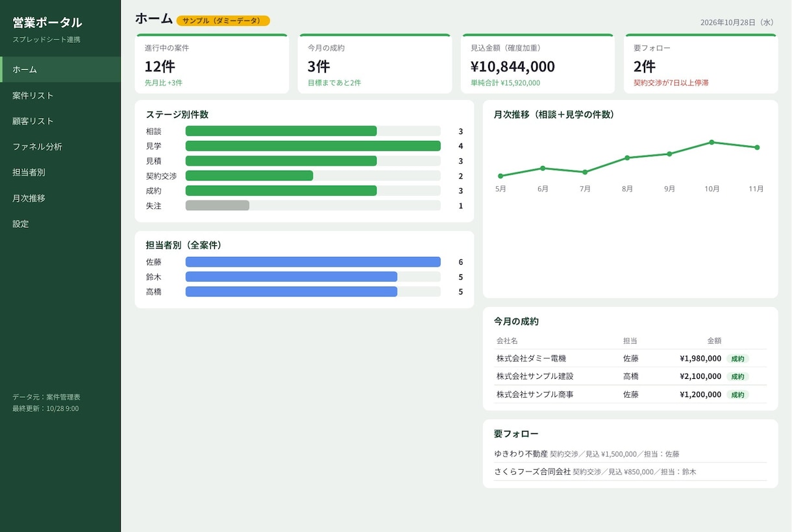Click the サンプル(ダミーデータ) badge
The height and width of the screenshot is (532, 792).
[223, 21]
